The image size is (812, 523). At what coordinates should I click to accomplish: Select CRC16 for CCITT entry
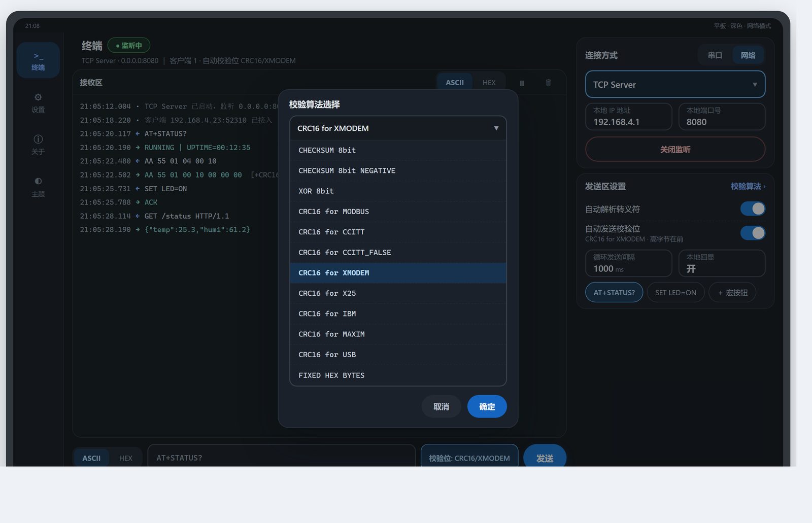coord(398,232)
